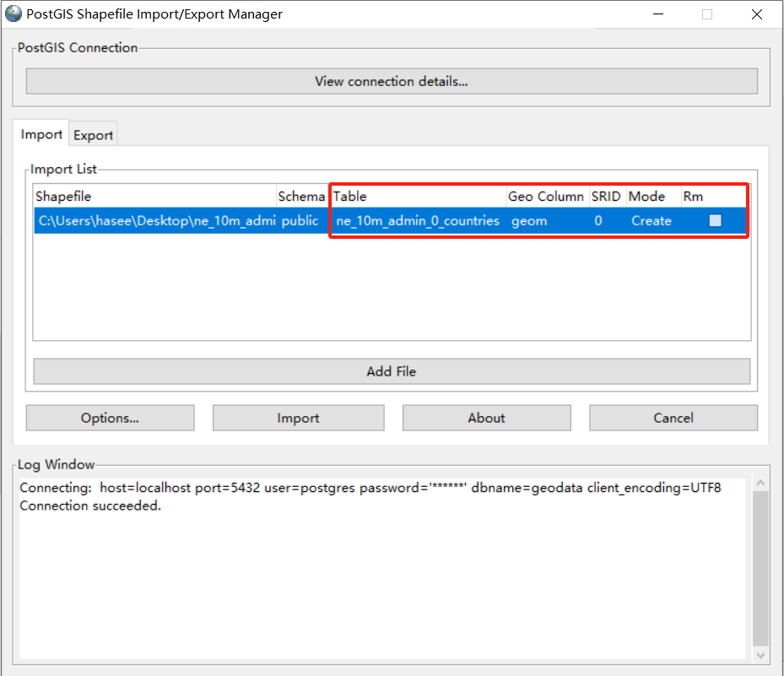Toggle the Rm checkbox for the shapefile row
This screenshot has height=676, width=784.
point(715,220)
